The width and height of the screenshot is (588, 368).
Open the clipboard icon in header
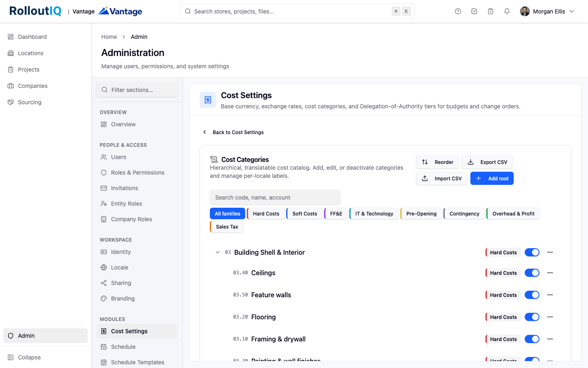(x=490, y=11)
